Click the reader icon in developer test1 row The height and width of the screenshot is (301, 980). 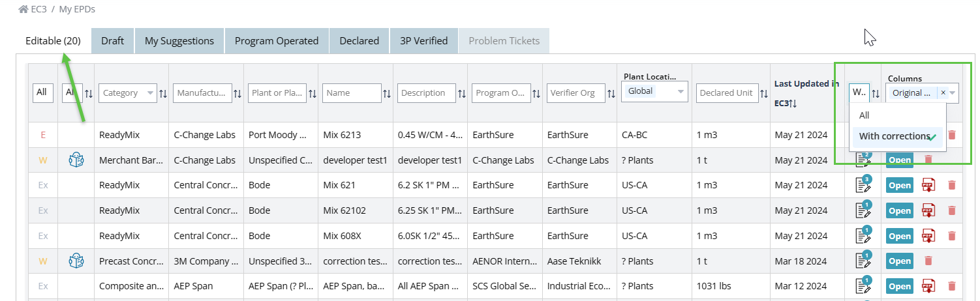click(x=76, y=160)
